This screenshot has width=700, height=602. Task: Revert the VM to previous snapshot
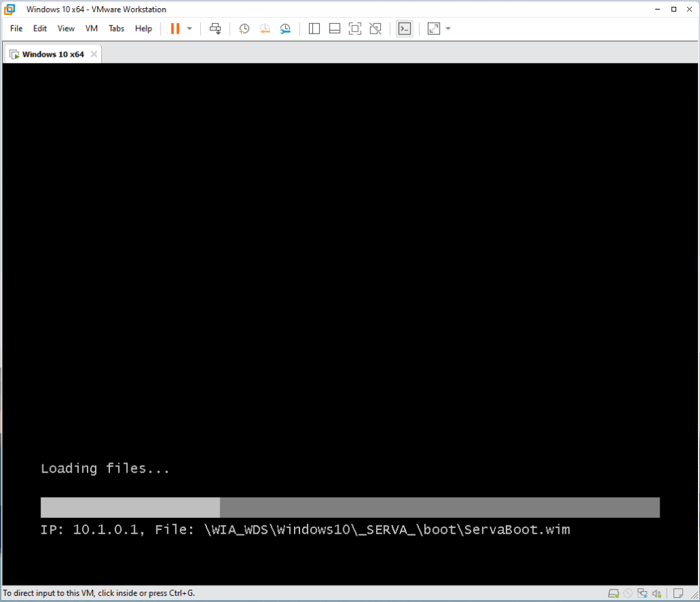coord(265,29)
